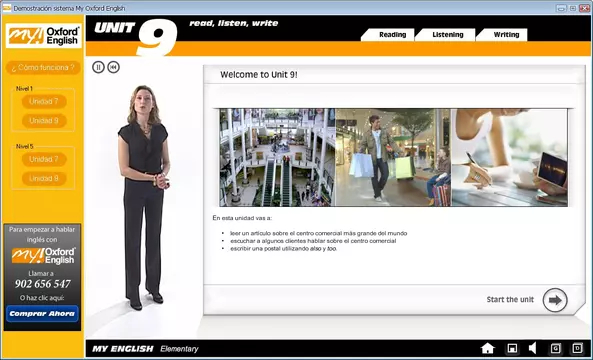The width and height of the screenshot is (593, 360).
Task: Restart the presenter video from beginning
Action: (x=113, y=67)
